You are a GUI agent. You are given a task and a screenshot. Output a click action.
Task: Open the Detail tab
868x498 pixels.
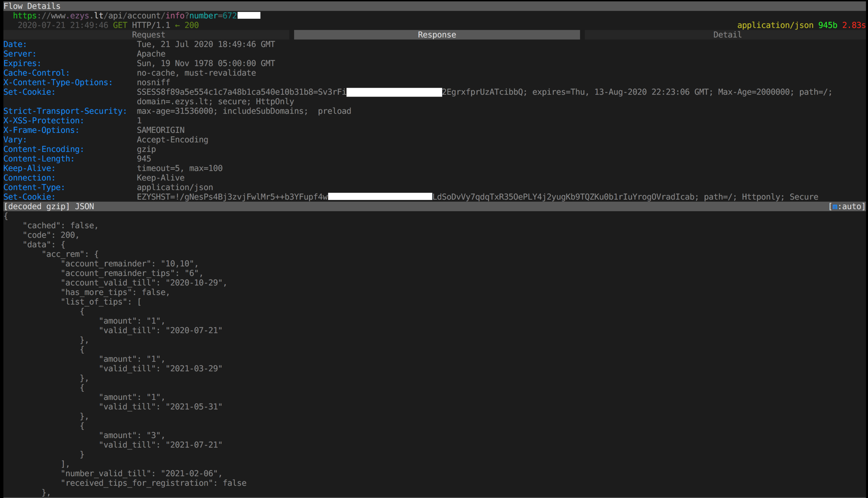point(727,35)
